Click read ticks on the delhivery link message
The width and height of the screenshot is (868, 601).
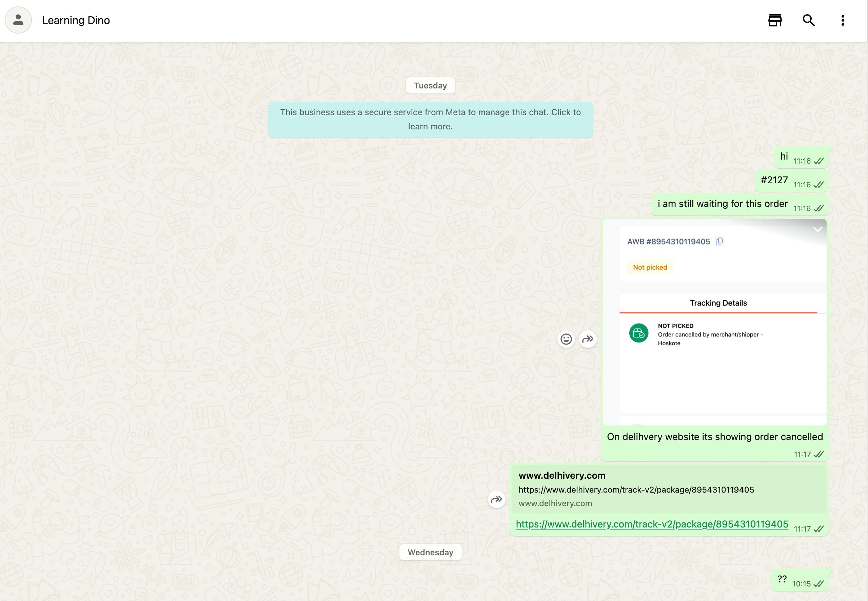[818, 529]
